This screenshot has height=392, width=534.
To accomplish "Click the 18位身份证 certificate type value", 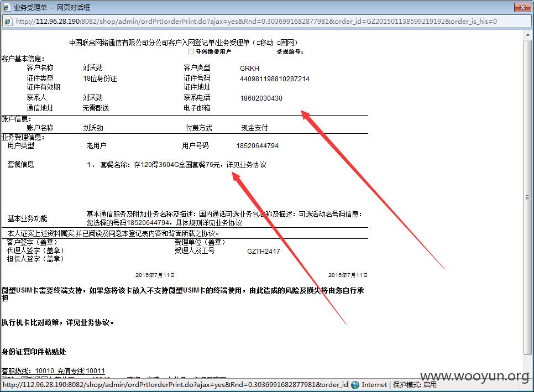I will [x=100, y=79].
